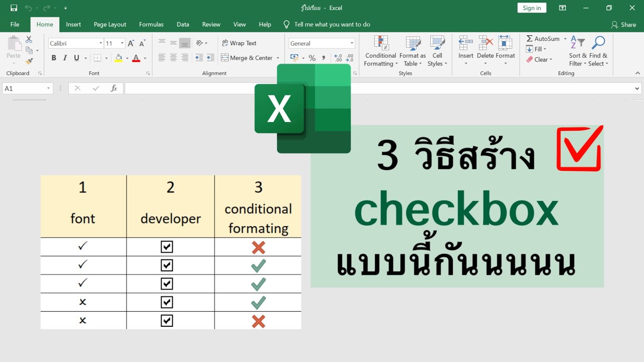Toggle developer checkbox in row with tick and red cross
644x362 pixels.
tap(167, 247)
